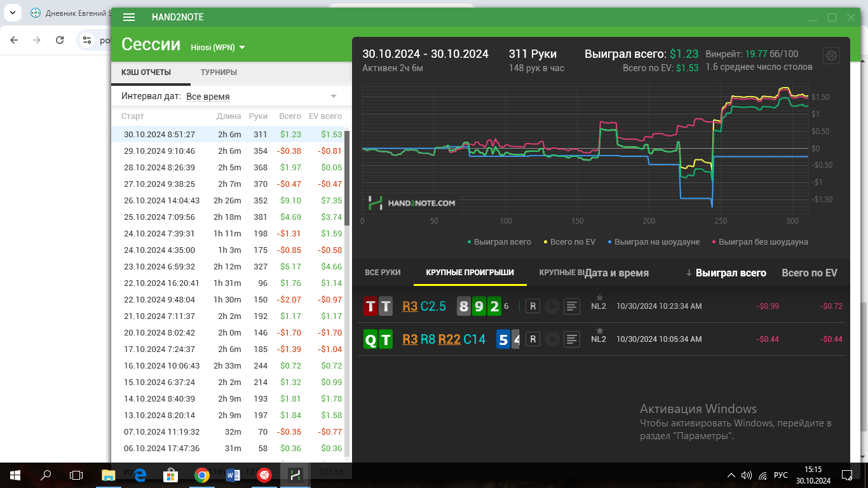Open the partially hidden Крупные в… tab
This screenshot has width=868, height=488.
[561, 273]
